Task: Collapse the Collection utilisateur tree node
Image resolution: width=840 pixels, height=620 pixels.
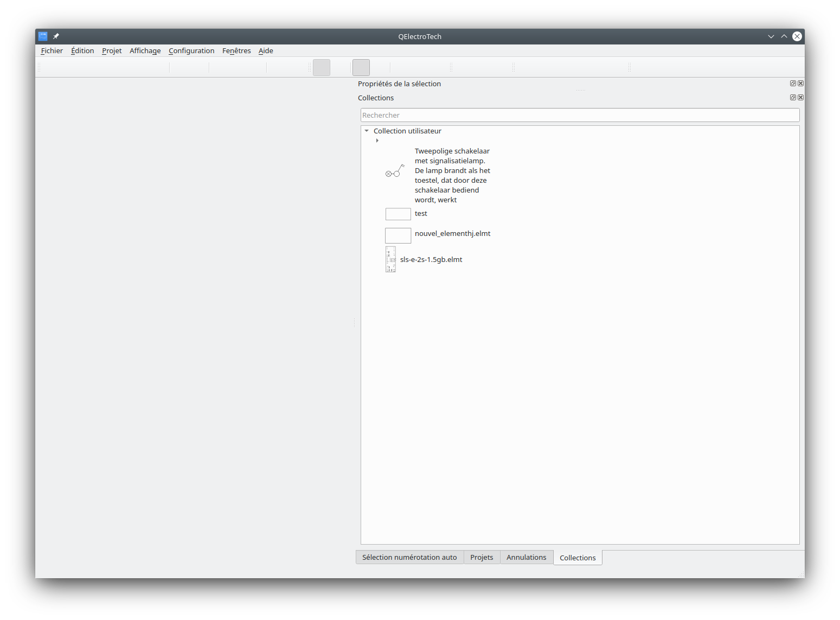Action: [367, 131]
